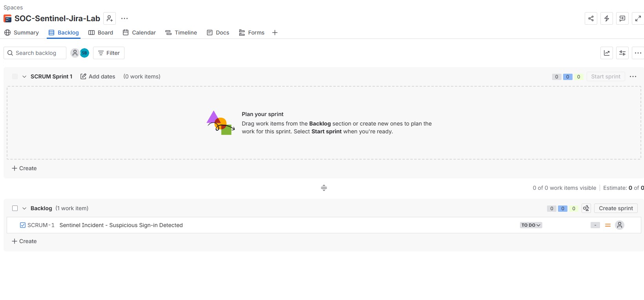
Task: Change SCRUM-1 medium priority icon
Action: click(607, 225)
